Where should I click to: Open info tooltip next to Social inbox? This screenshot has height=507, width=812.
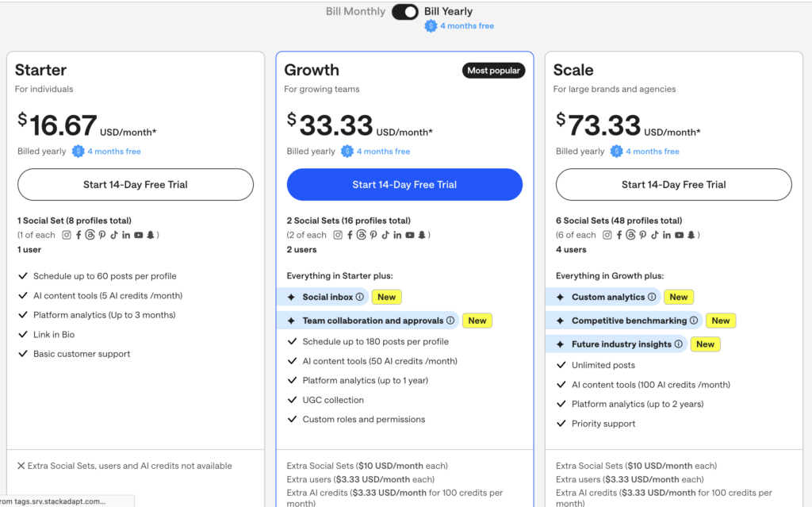(x=360, y=298)
